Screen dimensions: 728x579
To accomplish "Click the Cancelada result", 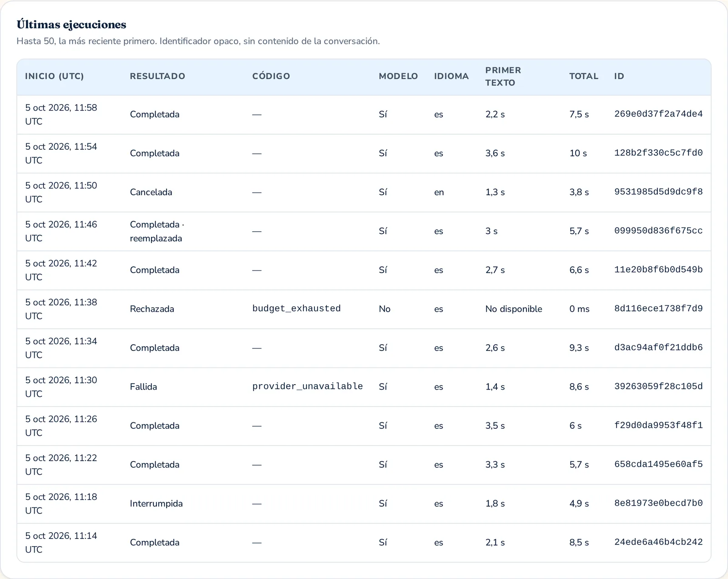I will point(151,192).
